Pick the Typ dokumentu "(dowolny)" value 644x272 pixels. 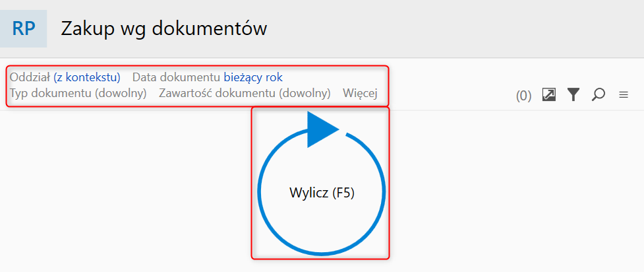120,93
